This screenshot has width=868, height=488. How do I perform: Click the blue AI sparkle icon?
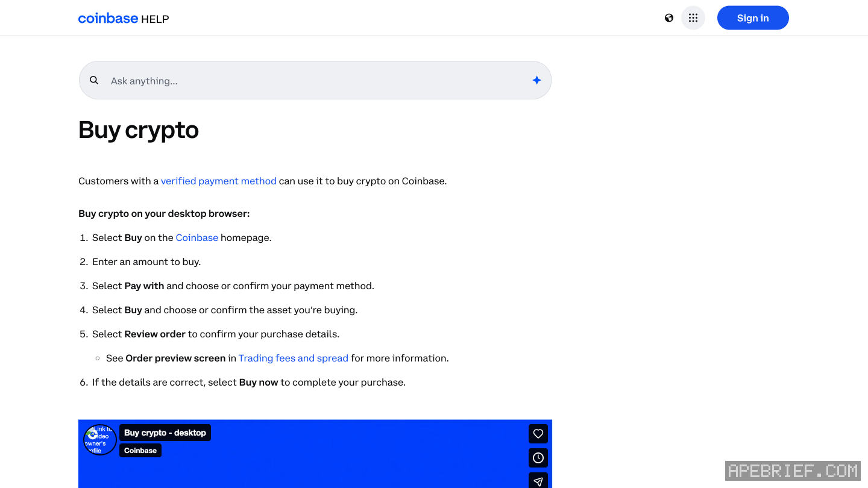[x=536, y=80]
